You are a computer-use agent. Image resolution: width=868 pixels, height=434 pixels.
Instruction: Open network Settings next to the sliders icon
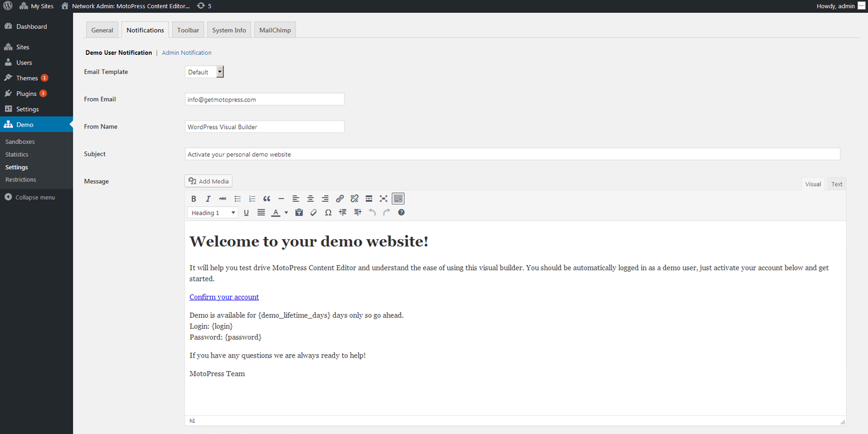coord(36,109)
